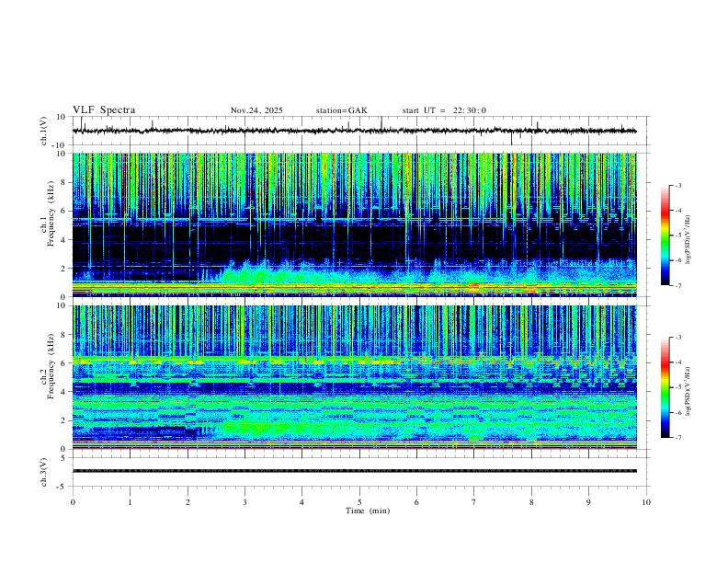Click the 'ch.3(V)' axis label
Screen dimensions: 728x563
coord(44,472)
